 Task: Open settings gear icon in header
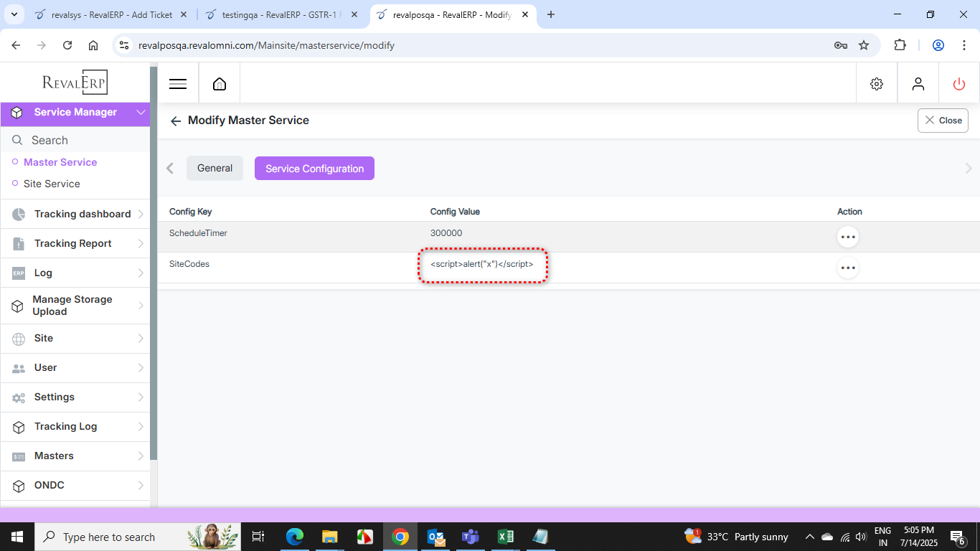(x=876, y=84)
